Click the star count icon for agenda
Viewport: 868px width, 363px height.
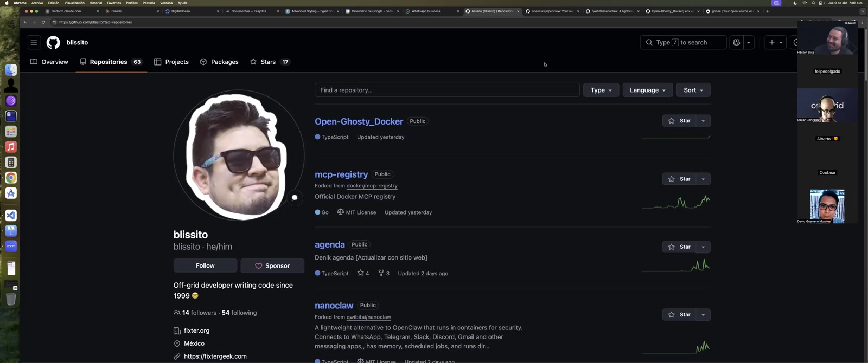pyautogui.click(x=360, y=273)
